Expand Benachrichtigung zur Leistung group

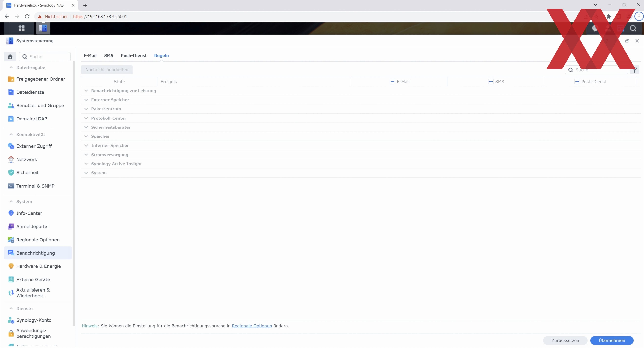[86, 91]
